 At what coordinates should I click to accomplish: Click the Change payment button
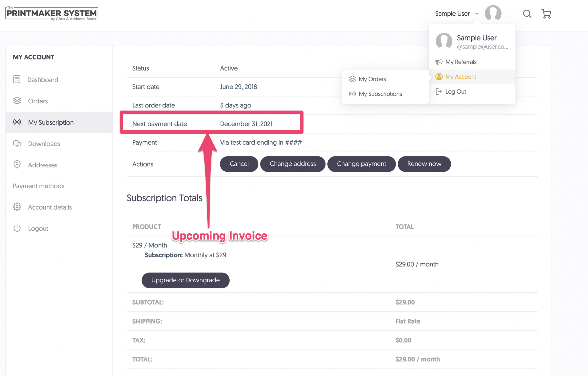coord(361,164)
